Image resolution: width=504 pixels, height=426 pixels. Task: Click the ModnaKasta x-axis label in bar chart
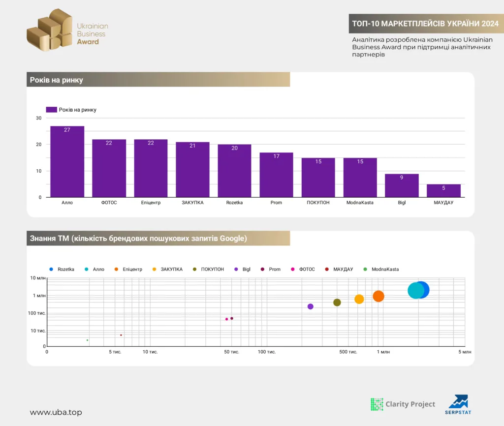click(360, 202)
